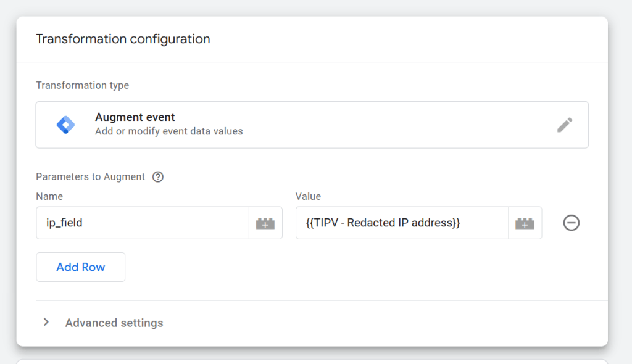Click the Value column label
This screenshot has height=364, width=632.
click(x=309, y=196)
